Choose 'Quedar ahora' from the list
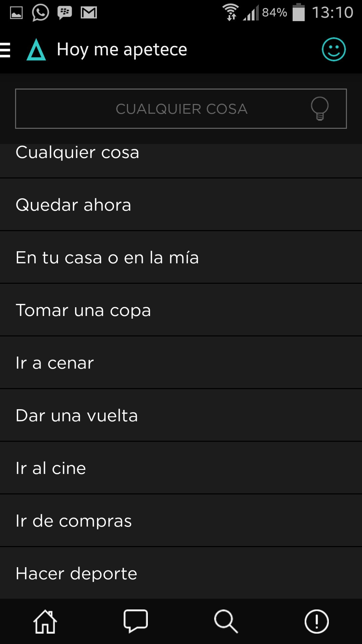 (181, 205)
